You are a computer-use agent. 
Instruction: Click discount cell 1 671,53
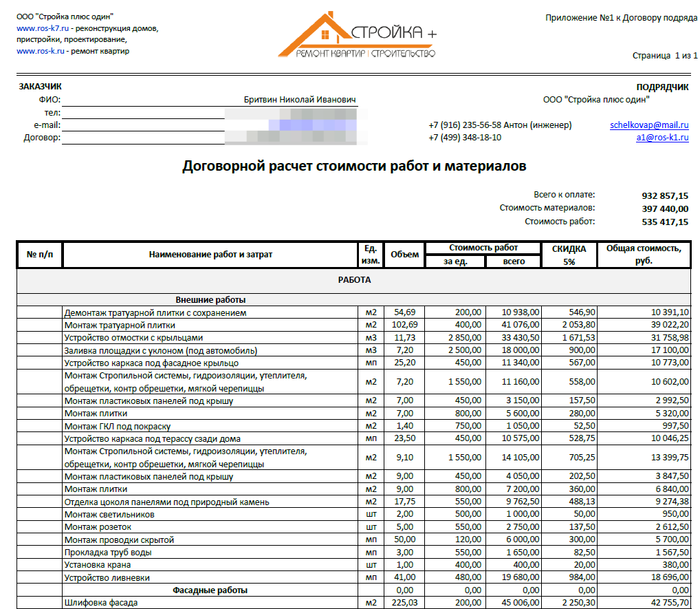point(569,337)
